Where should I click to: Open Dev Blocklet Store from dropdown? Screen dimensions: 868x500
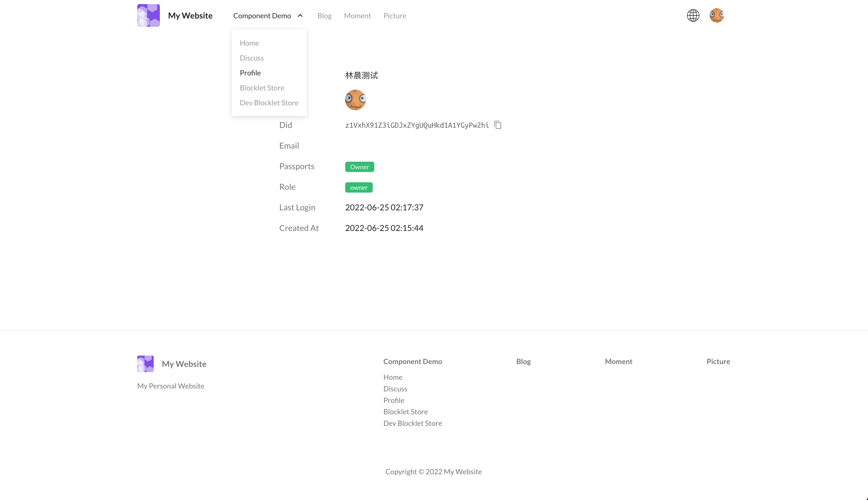(x=269, y=103)
